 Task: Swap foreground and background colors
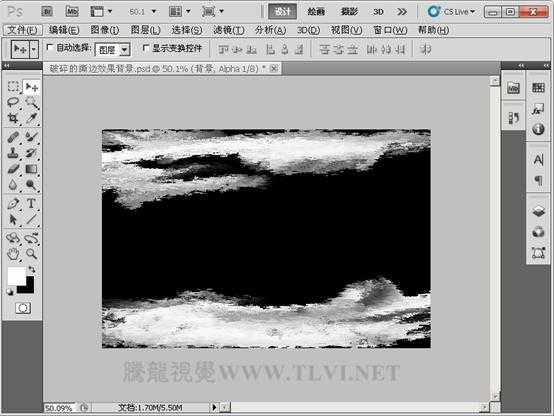pos(32,270)
